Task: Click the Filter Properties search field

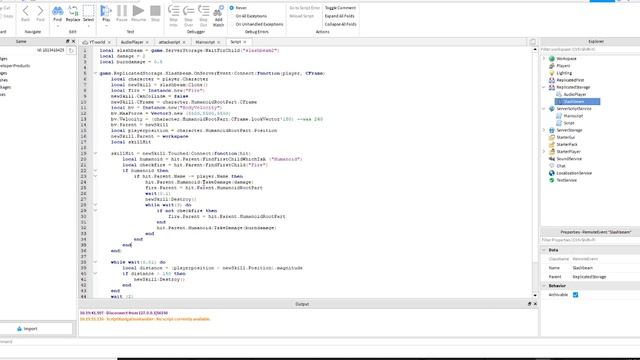Action: tap(590, 240)
